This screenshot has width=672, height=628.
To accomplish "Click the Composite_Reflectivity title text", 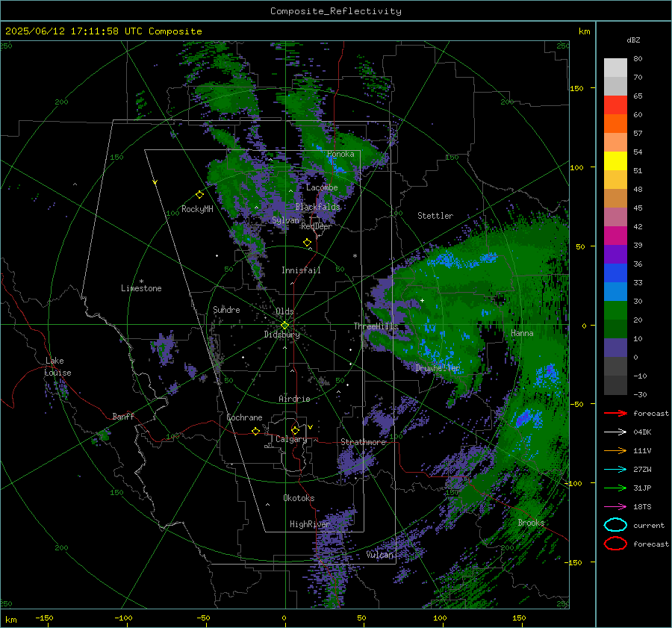I will click(335, 11).
